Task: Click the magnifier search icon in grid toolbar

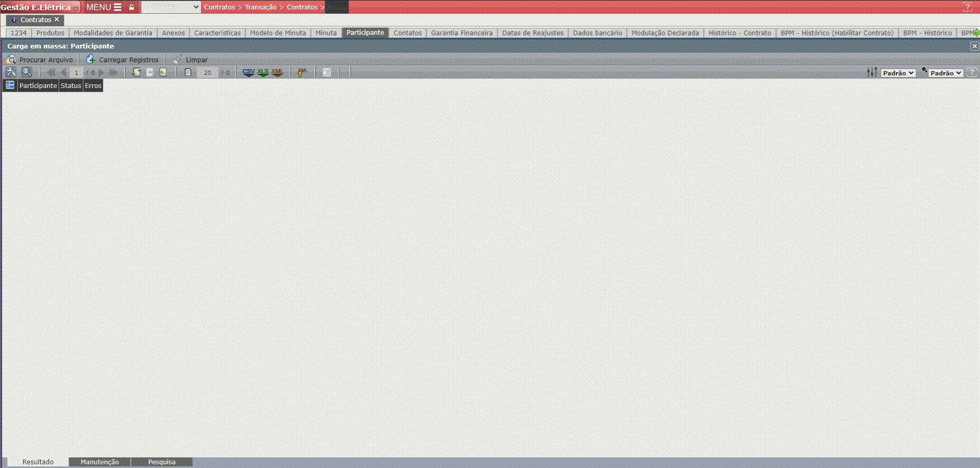Action: tap(26, 72)
